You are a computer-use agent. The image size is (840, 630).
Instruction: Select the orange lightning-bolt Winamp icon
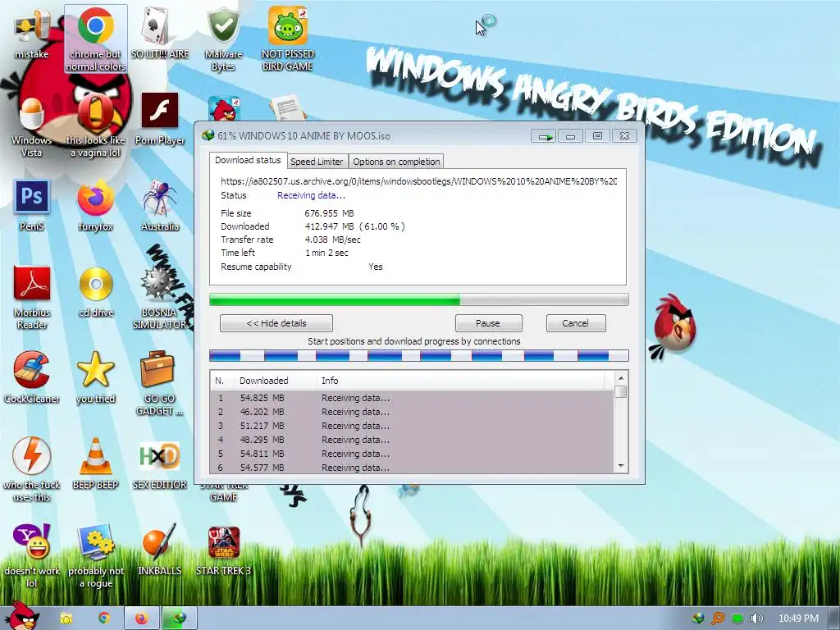pyautogui.click(x=32, y=469)
